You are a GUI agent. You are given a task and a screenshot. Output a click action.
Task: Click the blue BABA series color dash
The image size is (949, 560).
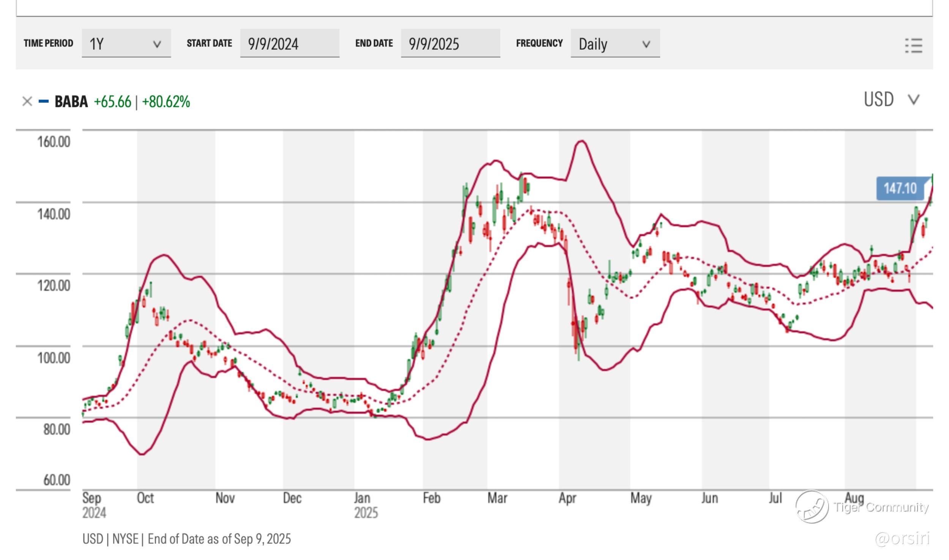point(44,101)
